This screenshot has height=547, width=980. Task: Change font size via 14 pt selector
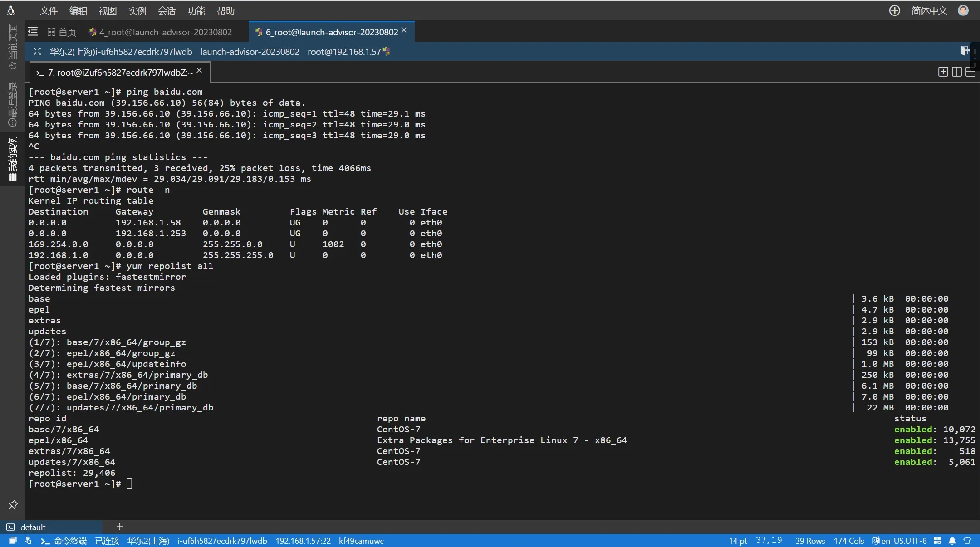(738, 541)
